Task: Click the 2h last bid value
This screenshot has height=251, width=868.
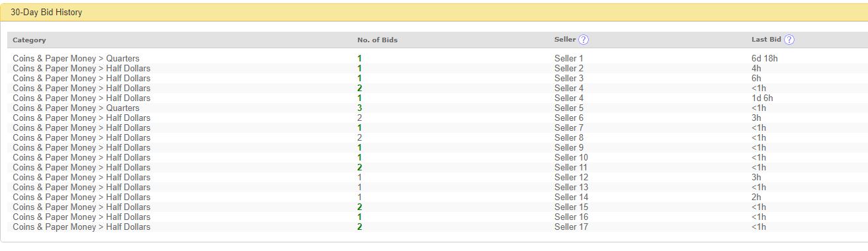Action: pyautogui.click(x=756, y=197)
